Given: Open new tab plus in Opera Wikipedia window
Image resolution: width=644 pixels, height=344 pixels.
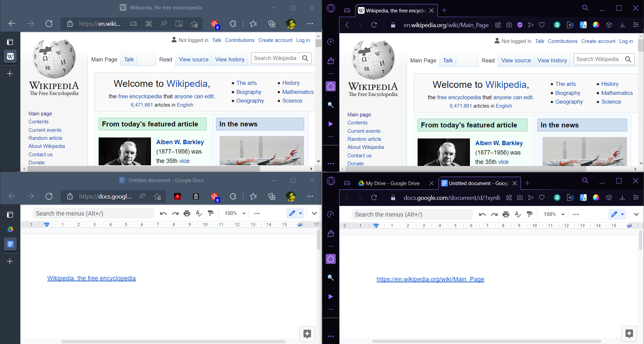Looking at the screenshot, I should pyautogui.click(x=444, y=10).
